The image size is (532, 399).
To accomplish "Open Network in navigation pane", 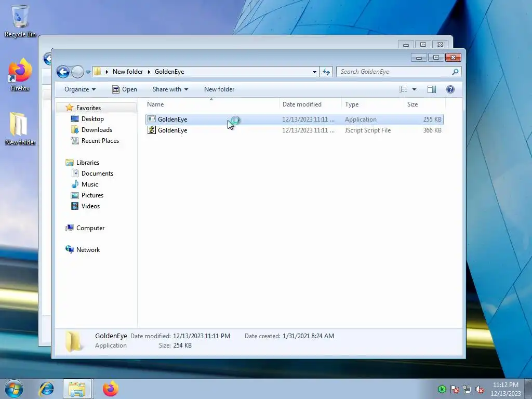I will click(88, 250).
